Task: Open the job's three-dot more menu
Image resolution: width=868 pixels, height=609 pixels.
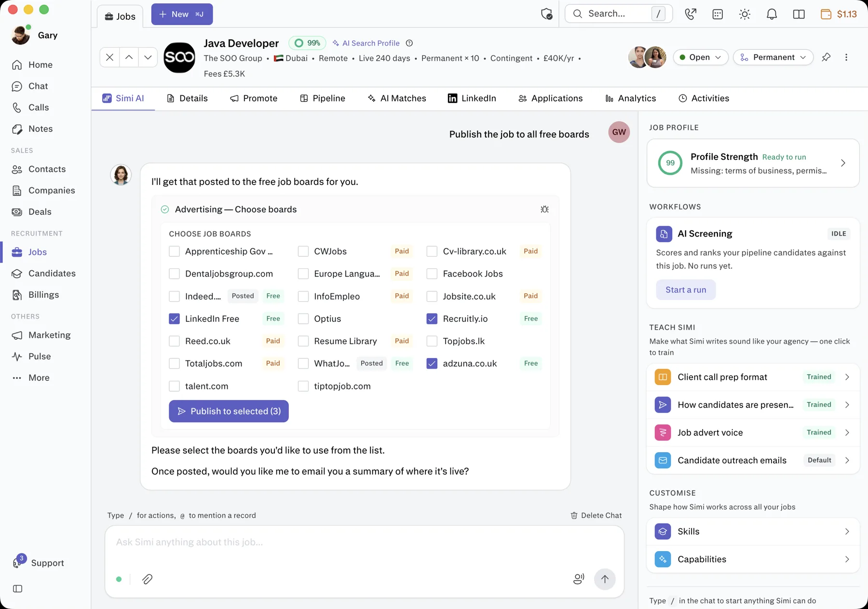Action: point(846,57)
